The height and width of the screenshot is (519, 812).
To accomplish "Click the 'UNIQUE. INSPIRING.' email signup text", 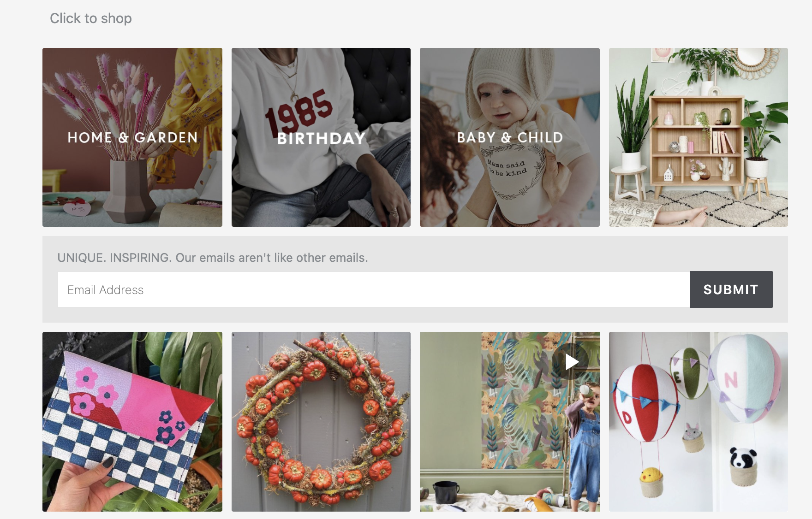I will (213, 258).
